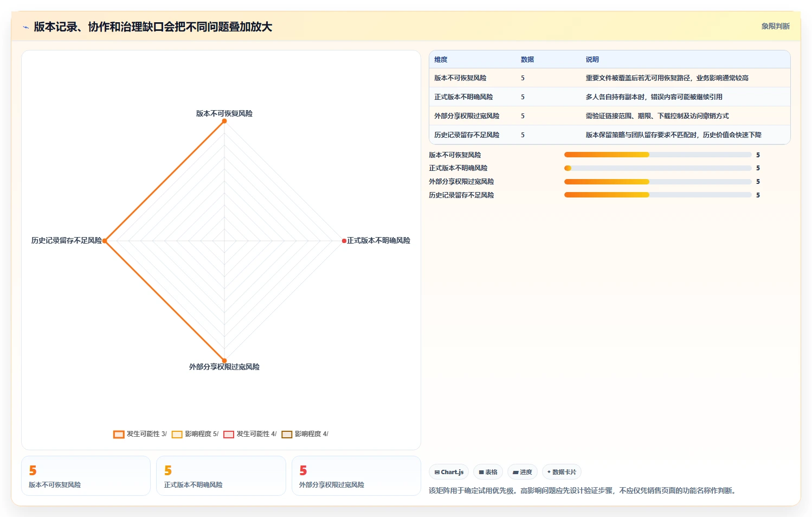The height and width of the screenshot is (517, 812).
Task: Click the 进度 tag chip
Action: [x=523, y=472]
